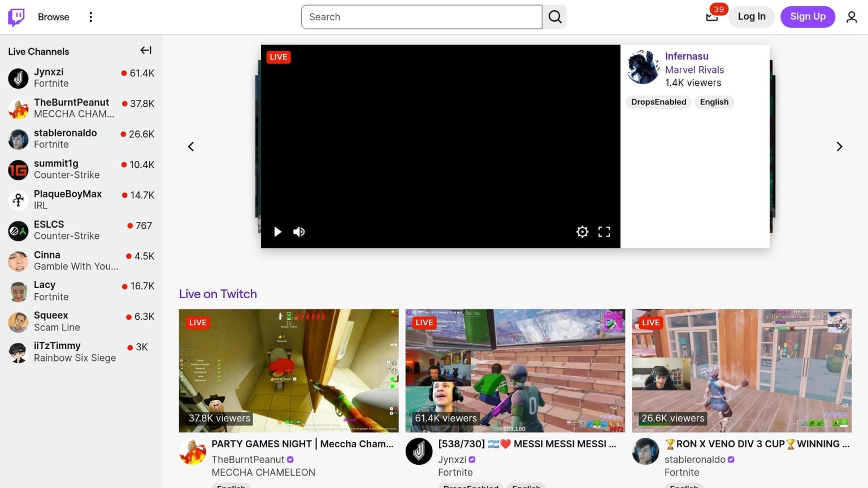Open Jynxzi name under stream card
The height and width of the screenshot is (488, 868).
click(452, 460)
